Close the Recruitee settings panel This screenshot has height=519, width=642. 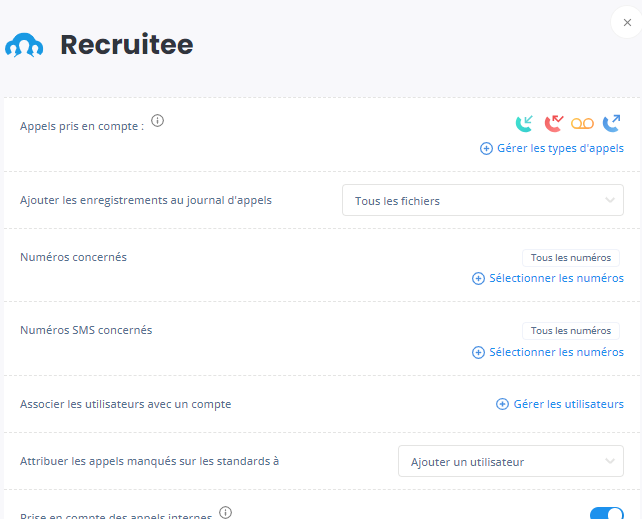(x=627, y=23)
